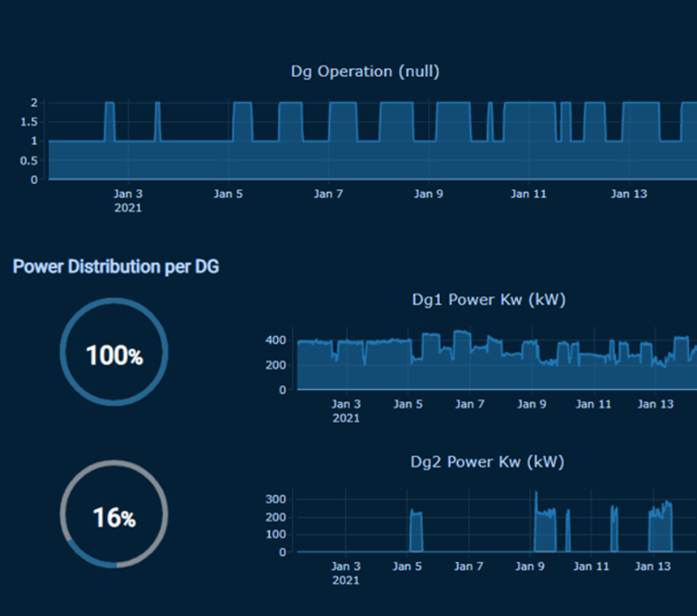Screen dimensions: 697x616
Task: Click the 100% circular power gauge
Action: point(113,353)
